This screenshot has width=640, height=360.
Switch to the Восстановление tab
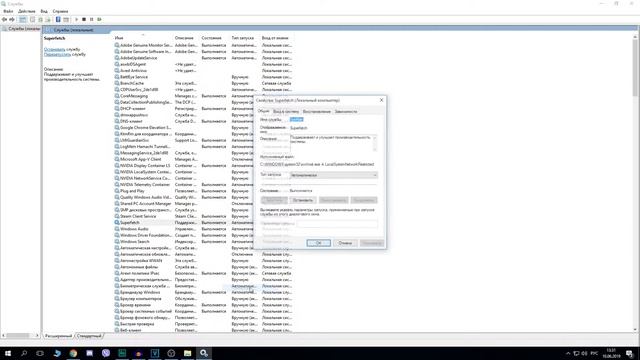coord(317,111)
